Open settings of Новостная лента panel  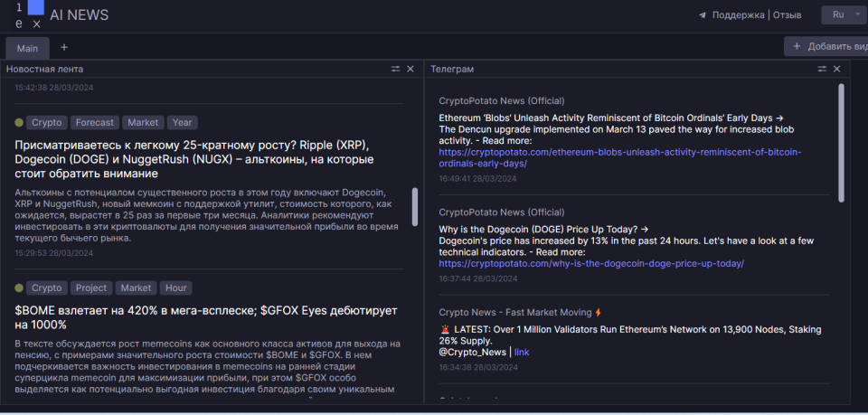(395, 69)
